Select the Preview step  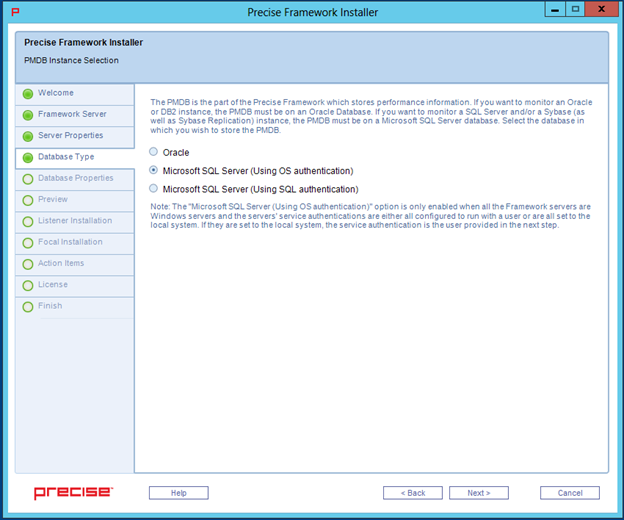[x=75, y=201]
